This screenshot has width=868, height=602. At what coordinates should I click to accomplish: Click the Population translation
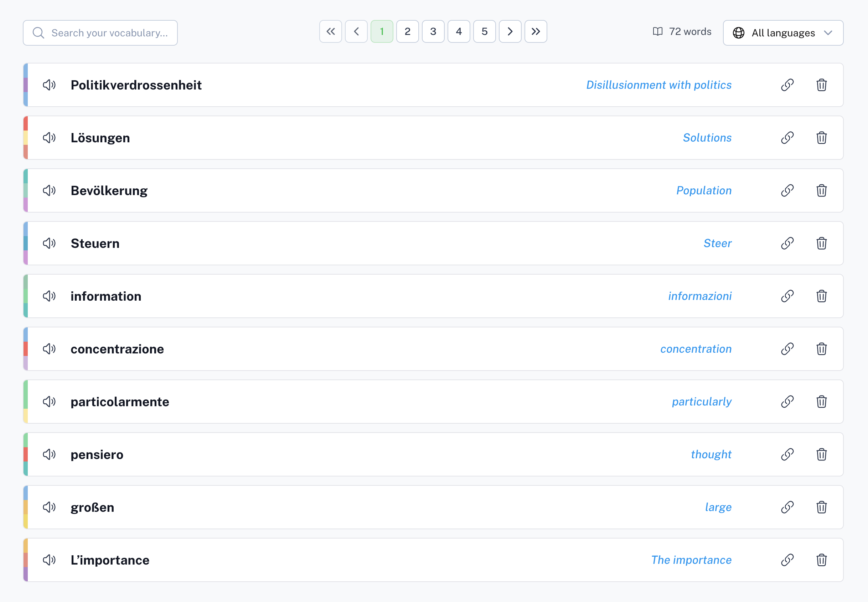pos(704,190)
